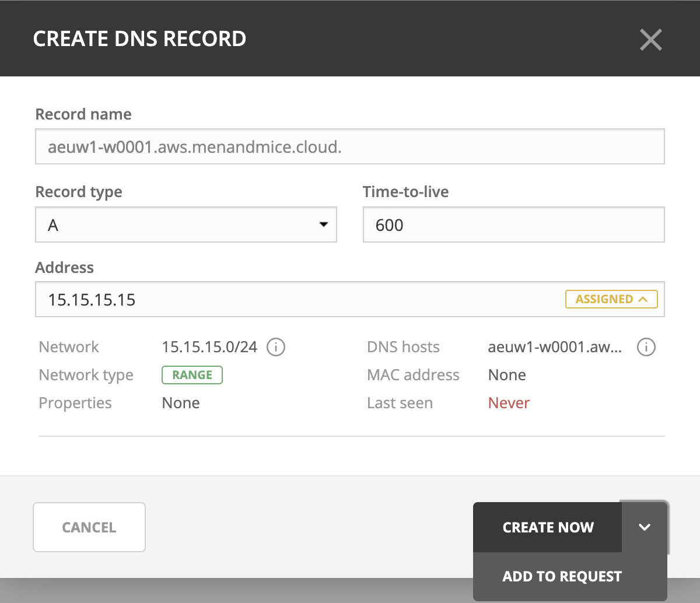Close the Create DNS Record dialog
700x603 pixels.
tap(650, 40)
